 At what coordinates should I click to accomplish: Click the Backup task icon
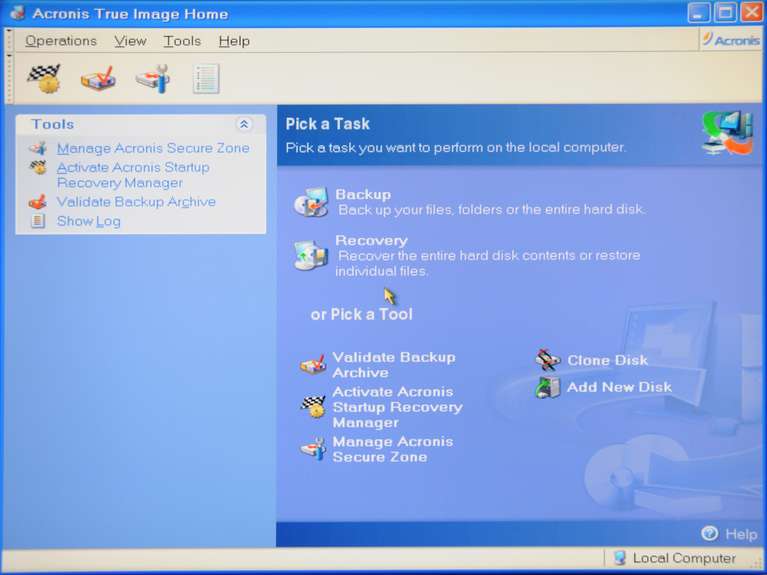[x=311, y=202]
